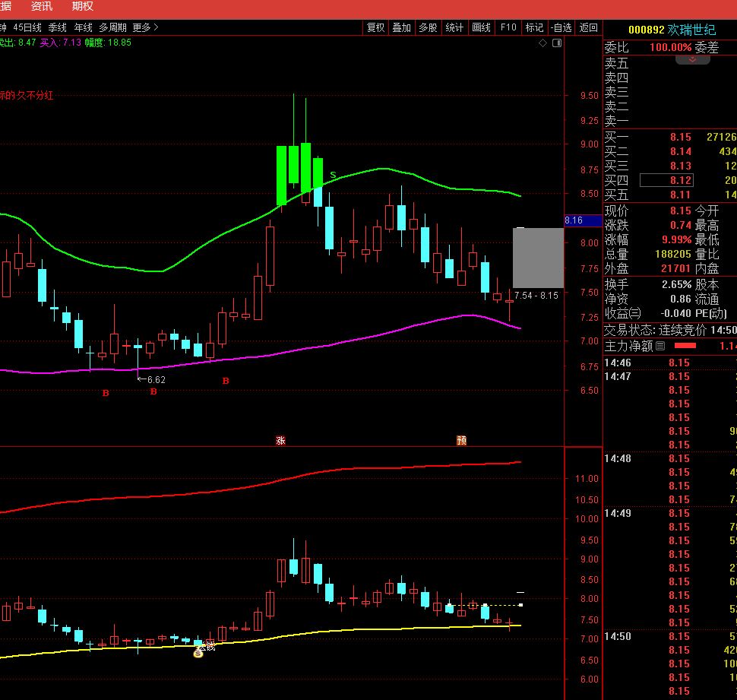Click the 14:50 tick trade row
The height and width of the screenshot is (700, 737).
[670, 636]
